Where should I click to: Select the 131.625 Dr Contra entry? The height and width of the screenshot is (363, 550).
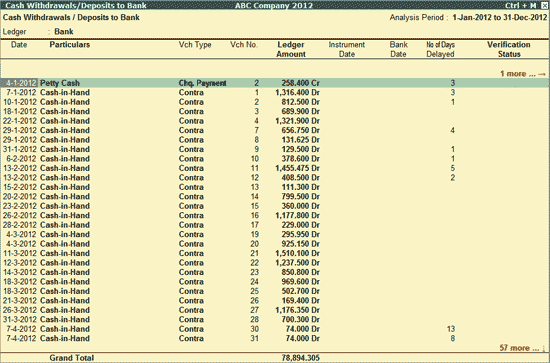pyautogui.click(x=275, y=140)
